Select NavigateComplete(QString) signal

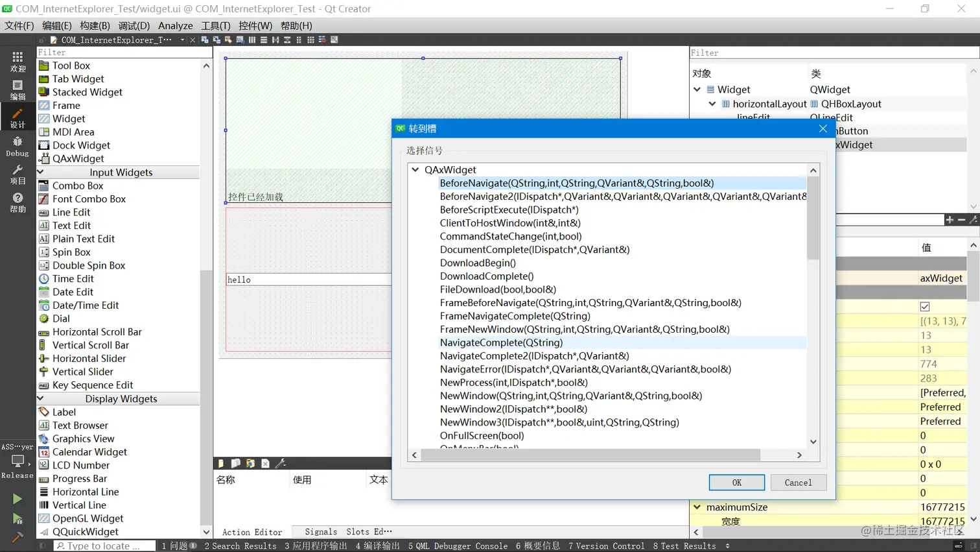(501, 342)
